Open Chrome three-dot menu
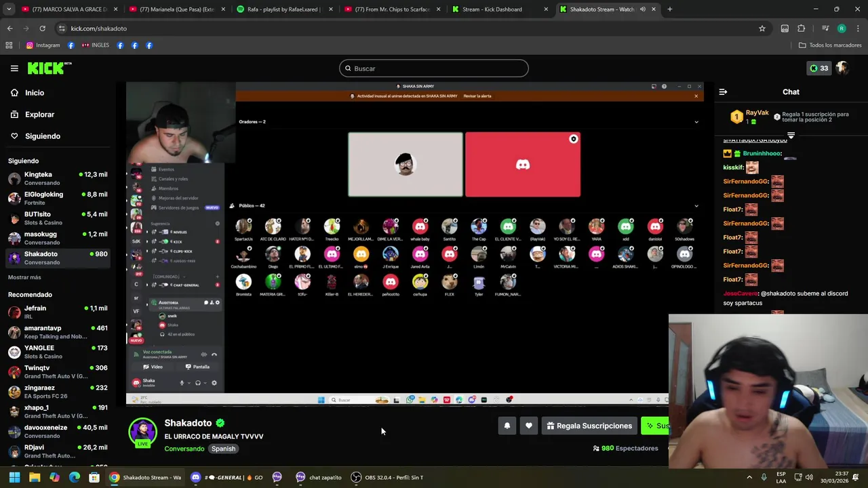 click(x=858, y=28)
